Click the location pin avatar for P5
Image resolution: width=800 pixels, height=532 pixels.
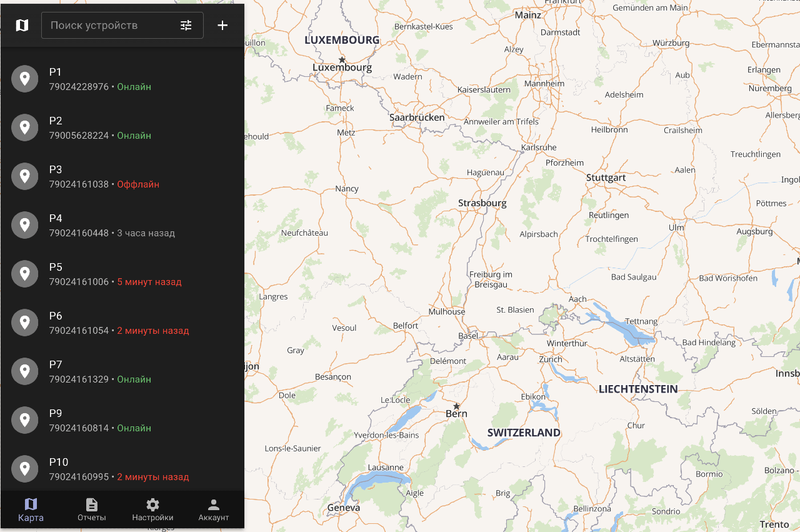point(25,274)
